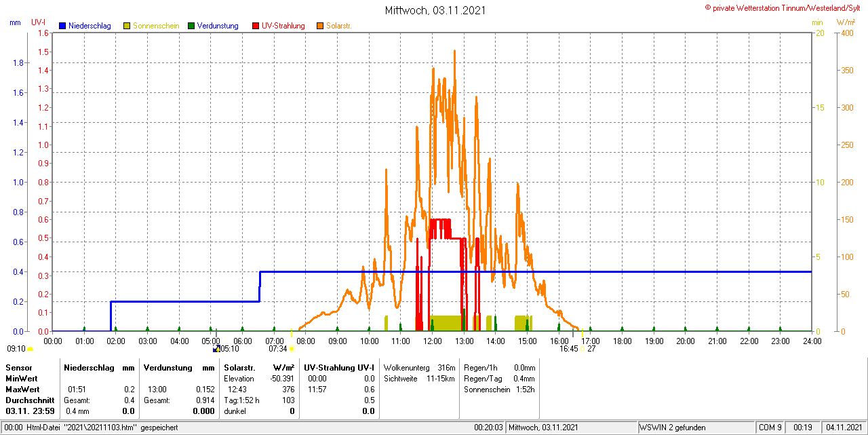
Task: Click the Solarstr. table column header
Action: (239, 367)
